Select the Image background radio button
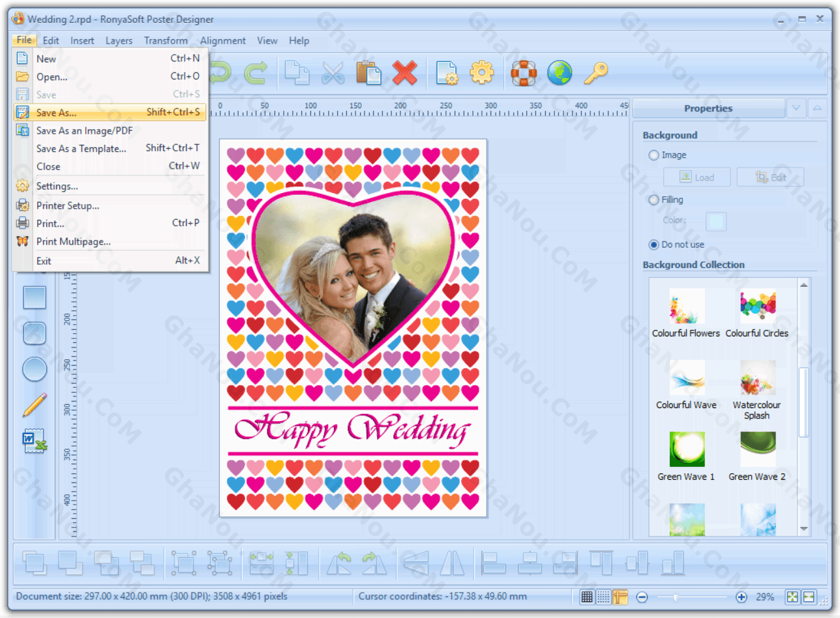The height and width of the screenshot is (618, 840). pyautogui.click(x=653, y=155)
